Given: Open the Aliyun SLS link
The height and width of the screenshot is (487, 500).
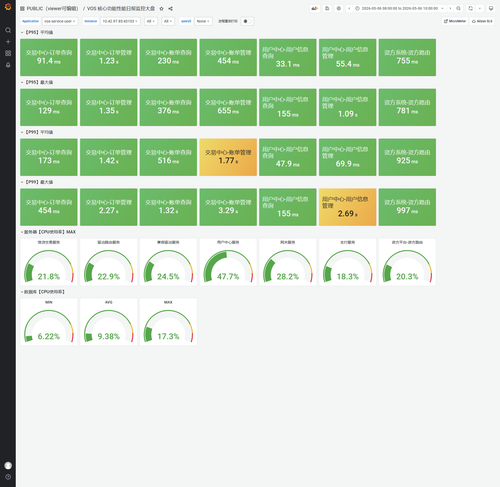Looking at the screenshot, I should click(482, 21).
